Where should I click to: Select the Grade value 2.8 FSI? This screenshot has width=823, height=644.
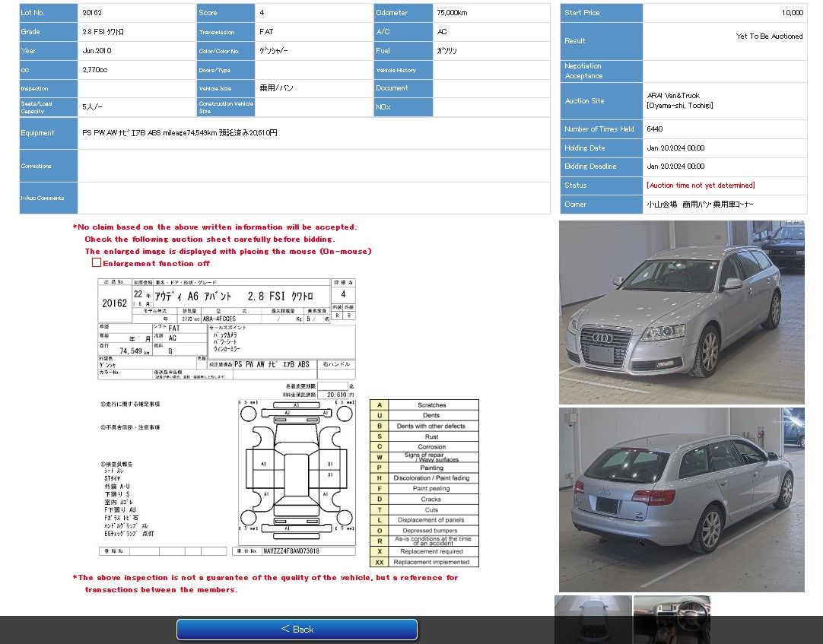tap(103, 31)
